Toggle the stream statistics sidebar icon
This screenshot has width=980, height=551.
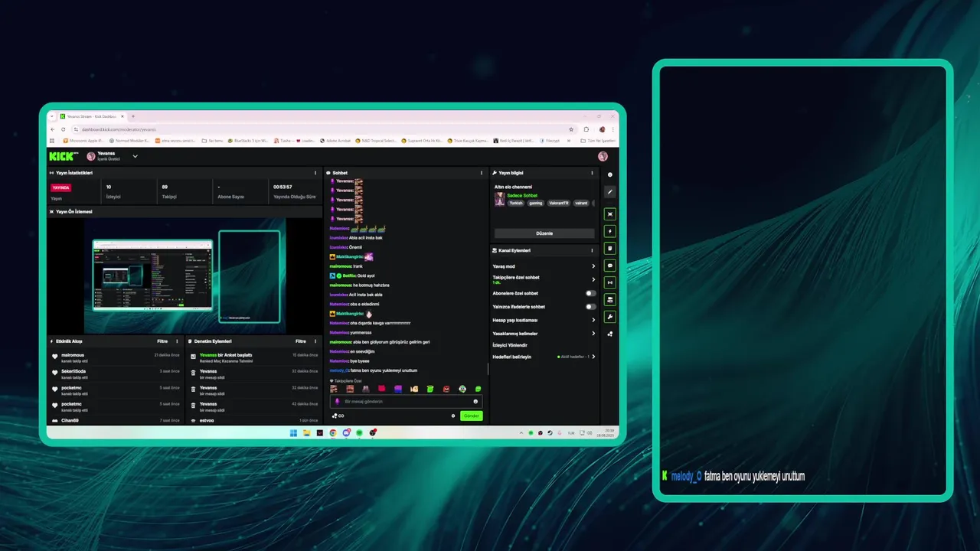[610, 282]
